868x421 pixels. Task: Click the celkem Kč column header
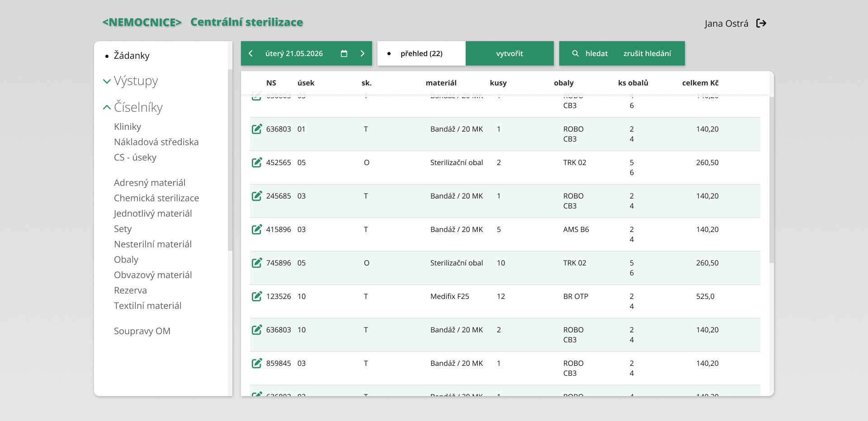tap(700, 83)
